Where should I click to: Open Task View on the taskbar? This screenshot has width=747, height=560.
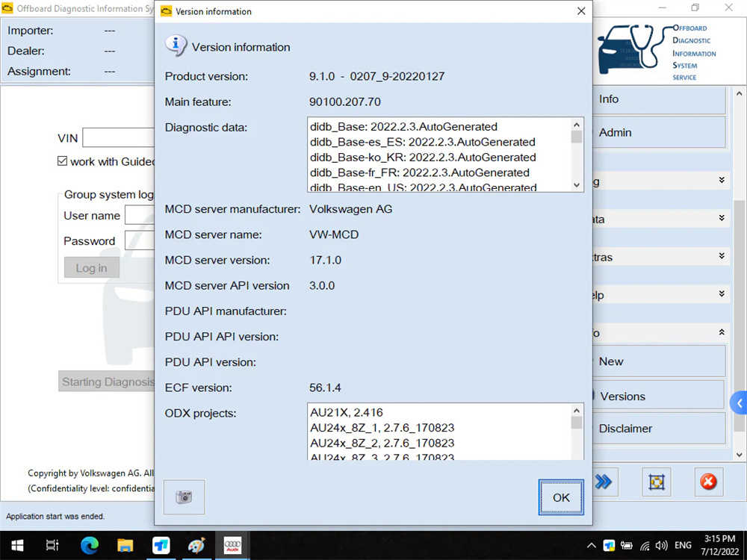point(52,545)
